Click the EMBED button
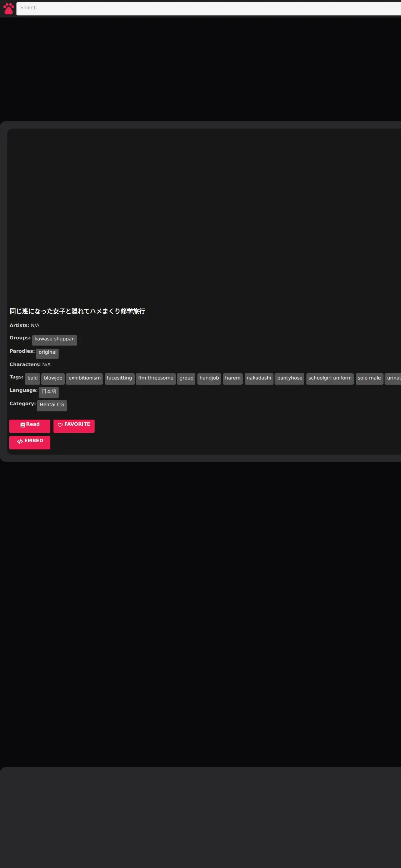Screen dimensions: 401x868 [x=30, y=443]
